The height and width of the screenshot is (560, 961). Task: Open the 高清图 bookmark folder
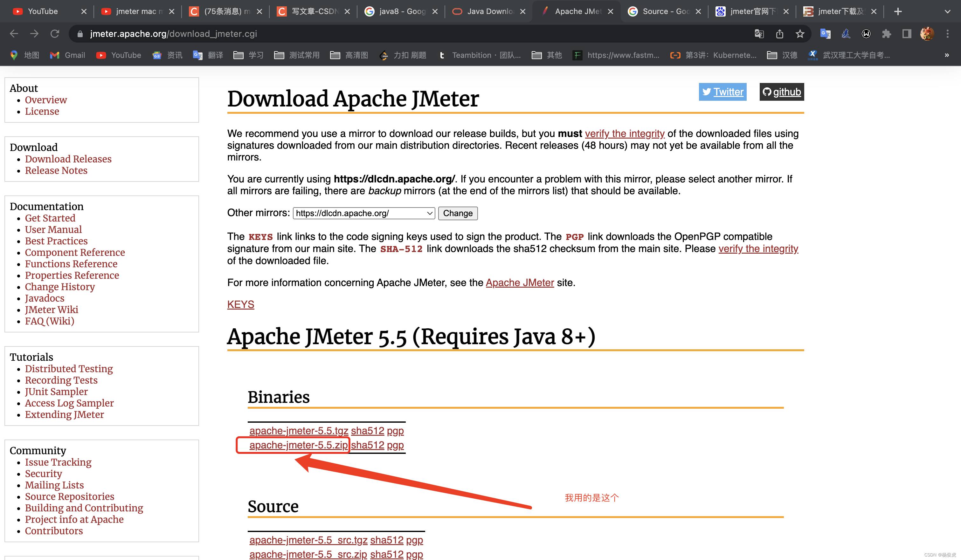click(x=349, y=55)
